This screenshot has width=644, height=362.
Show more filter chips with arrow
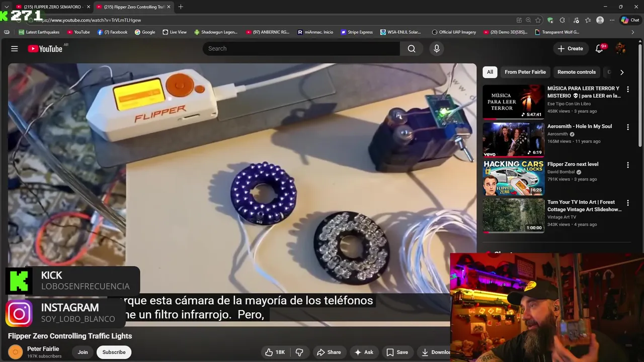tap(622, 72)
